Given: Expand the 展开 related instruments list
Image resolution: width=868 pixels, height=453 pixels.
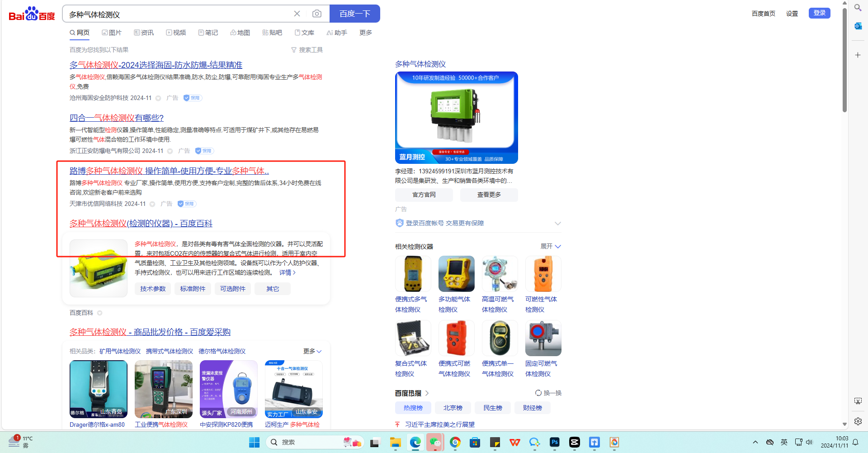Looking at the screenshot, I should [x=551, y=246].
